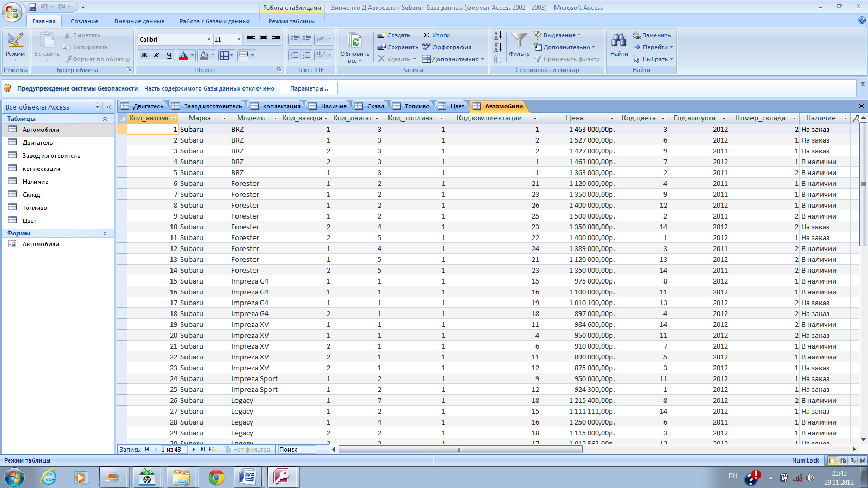Image resolution: width=868 pixels, height=488 pixels.
Task: Toggle italic К formatting
Action: [157, 55]
